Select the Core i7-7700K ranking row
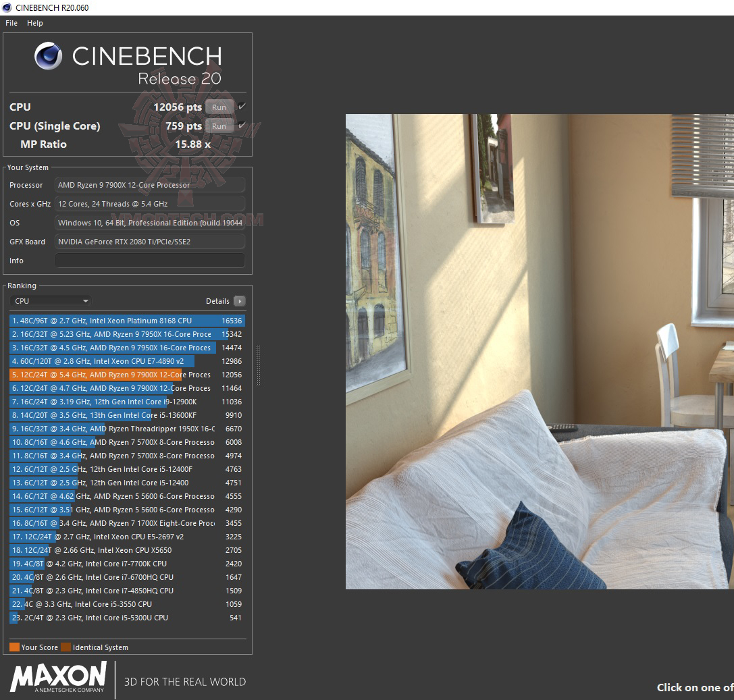Viewport: 734px width, 700px height. (127, 564)
